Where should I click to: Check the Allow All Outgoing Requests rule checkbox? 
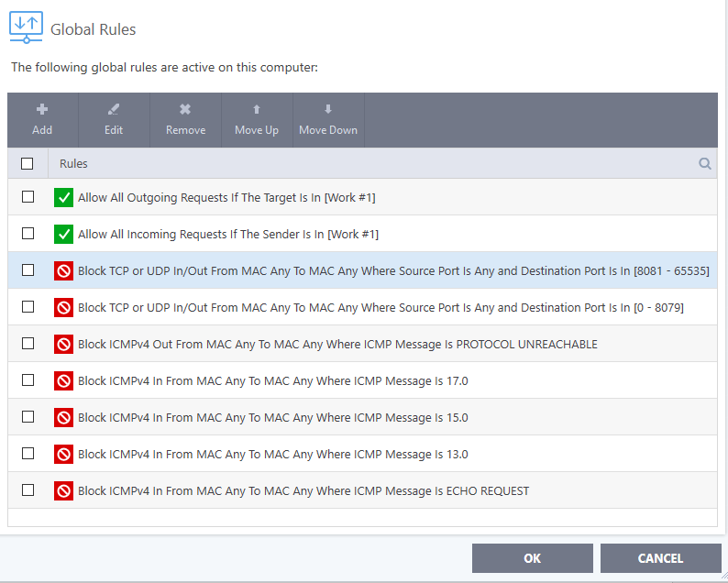point(28,197)
